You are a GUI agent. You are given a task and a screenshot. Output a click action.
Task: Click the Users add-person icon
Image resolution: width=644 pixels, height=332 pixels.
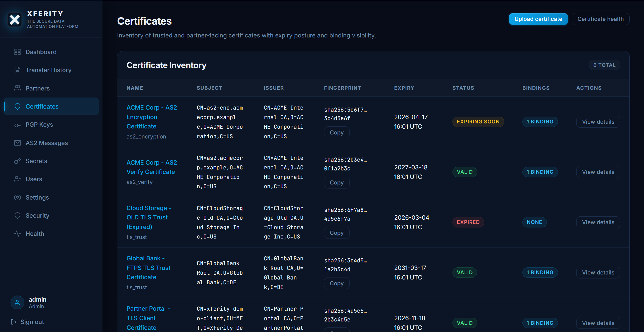tap(17, 179)
